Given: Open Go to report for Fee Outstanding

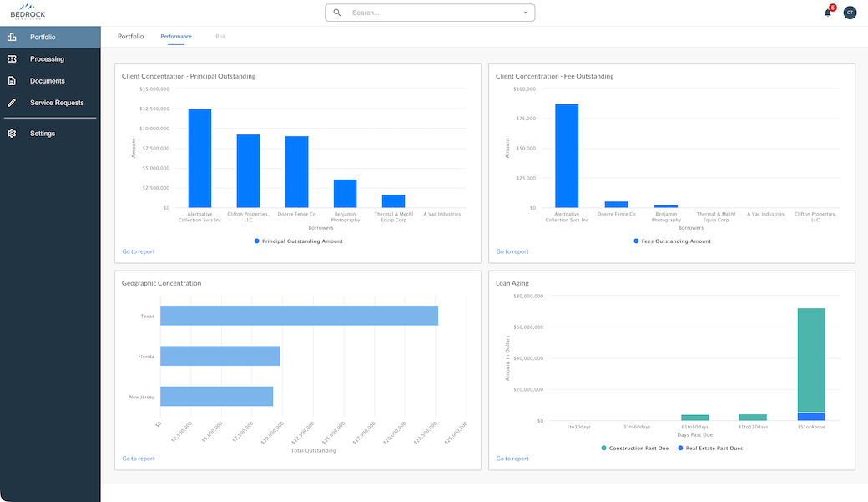Looking at the screenshot, I should (512, 251).
